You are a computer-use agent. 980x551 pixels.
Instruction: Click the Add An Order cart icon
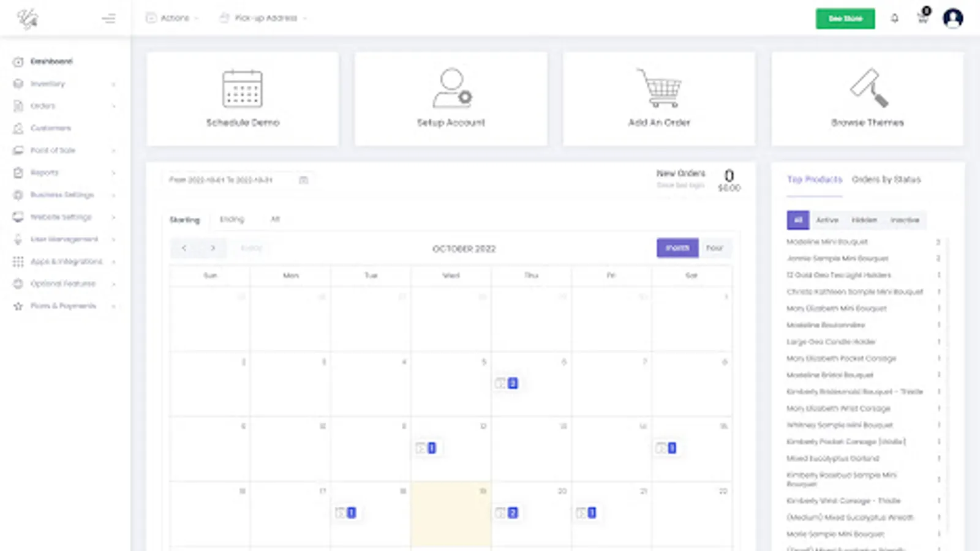click(x=659, y=89)
